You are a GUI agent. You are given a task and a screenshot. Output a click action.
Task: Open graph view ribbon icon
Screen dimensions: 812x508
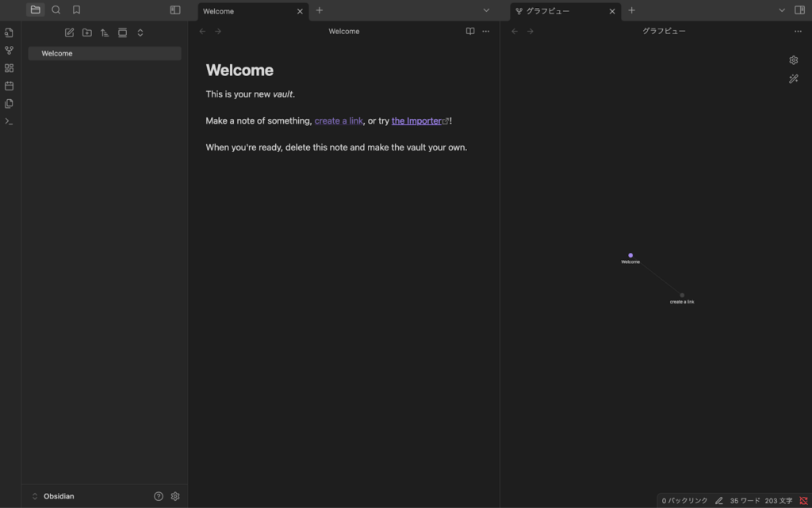point(9,50)
